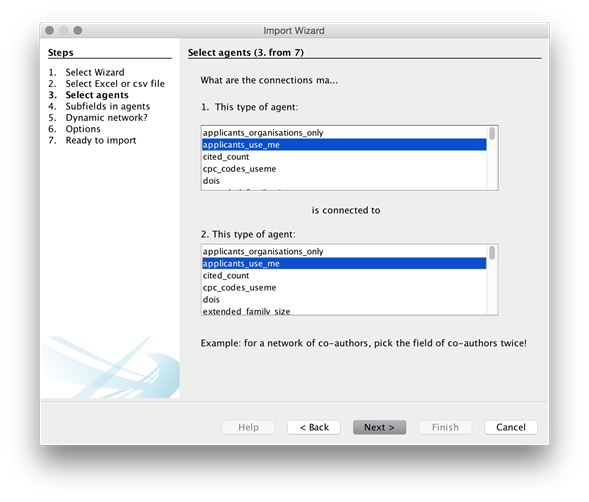This screenshot has height=502, width=589.
Task: Click the Next > button
Action: 379,427
